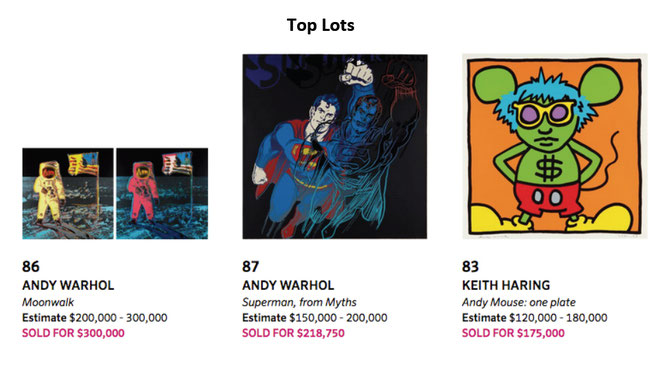Viewport: 661px width, 369px height.
Task: Click the Andy Mouse: one plate title
Action: [x=519, y=302]
